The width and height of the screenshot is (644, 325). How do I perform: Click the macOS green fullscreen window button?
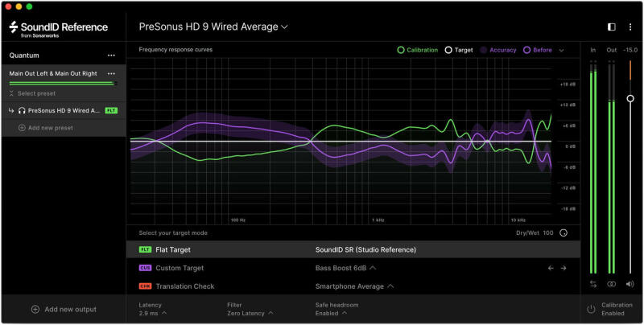pyautogui.click(x=29, y=6)
